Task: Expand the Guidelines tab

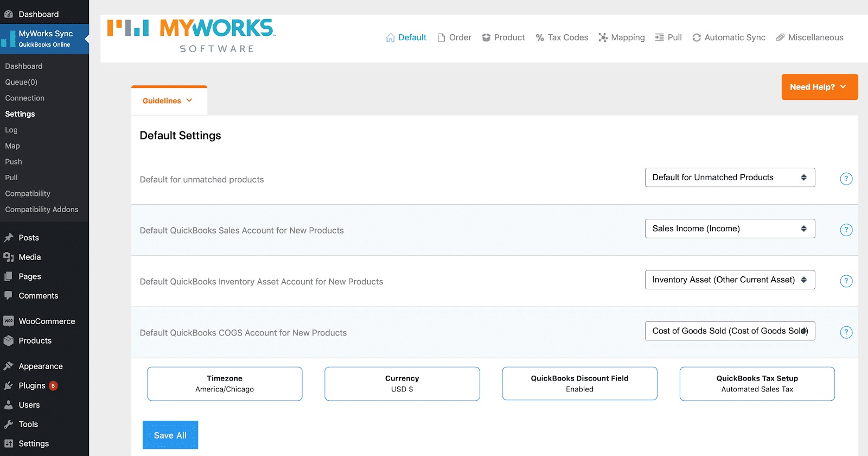Action: pyautogui.click(x=168, y=101)
